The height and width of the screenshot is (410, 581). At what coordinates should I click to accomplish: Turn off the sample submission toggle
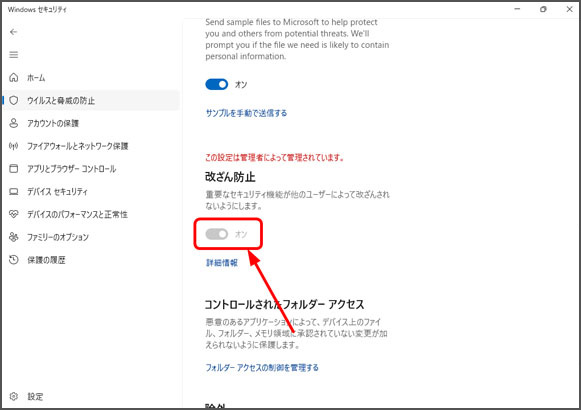217,84
